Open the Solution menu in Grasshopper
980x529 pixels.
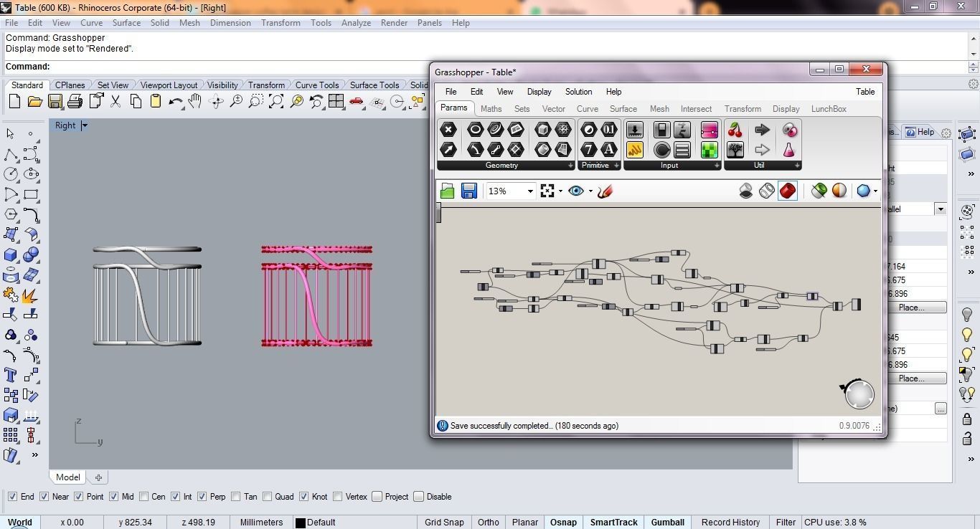point(578,92)
